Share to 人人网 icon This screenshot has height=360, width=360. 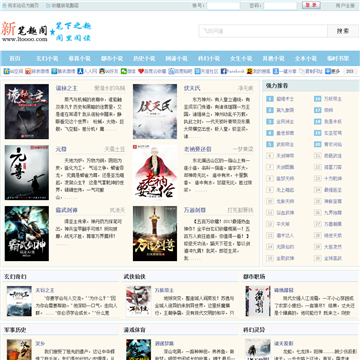click(x=80, y=71)
